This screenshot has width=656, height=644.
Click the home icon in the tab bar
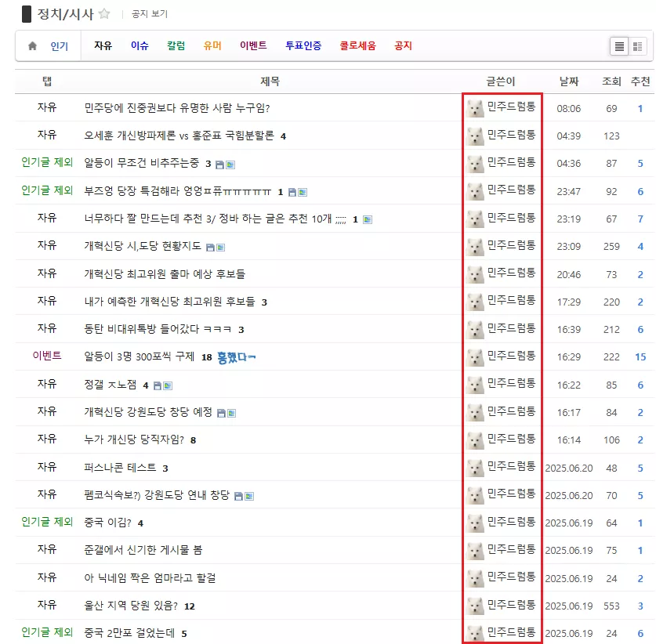pyautogui.click(x=32, y=46)
